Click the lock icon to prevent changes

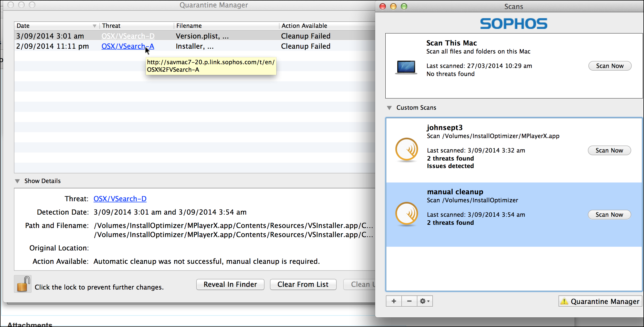coord(23,284)
